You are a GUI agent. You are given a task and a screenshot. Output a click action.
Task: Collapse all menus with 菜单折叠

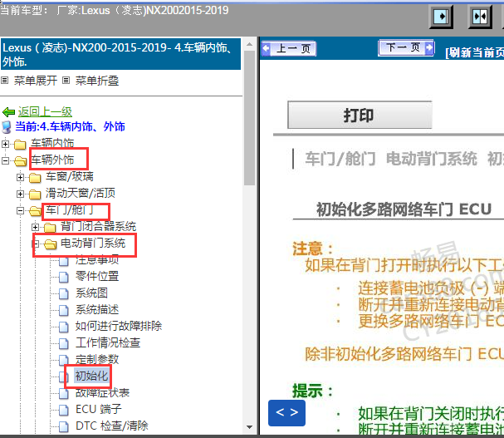click(x=97, y=81)
